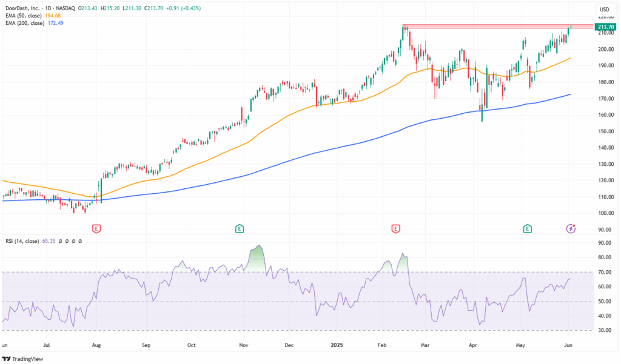Click the 2025 label on the time axis
621x364 pixels.
click(x=337, y=345)
